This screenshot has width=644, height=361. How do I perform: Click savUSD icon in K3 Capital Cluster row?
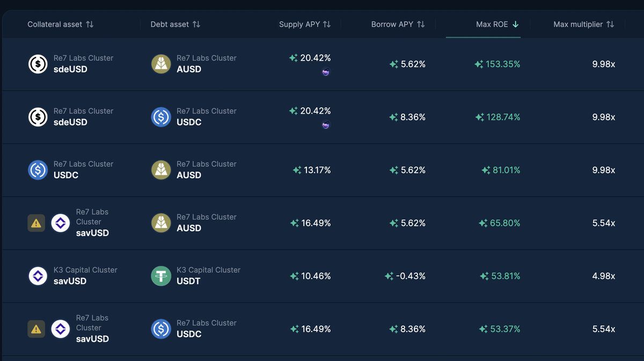pos(38,276)
